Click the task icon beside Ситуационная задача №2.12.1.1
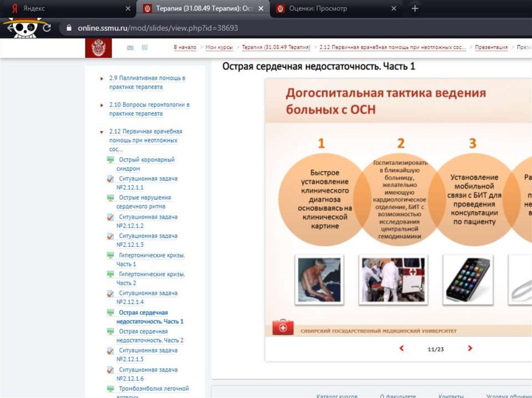 (111, 179)
